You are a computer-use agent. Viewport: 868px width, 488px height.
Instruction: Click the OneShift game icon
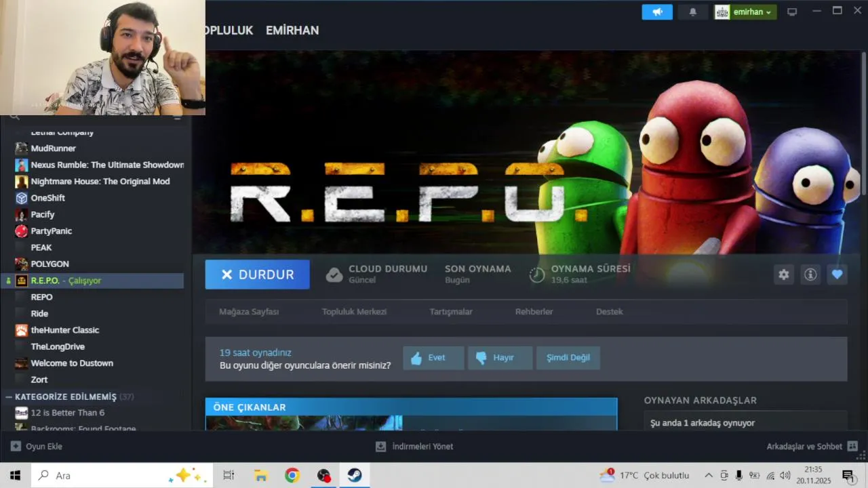pos(22,198)
